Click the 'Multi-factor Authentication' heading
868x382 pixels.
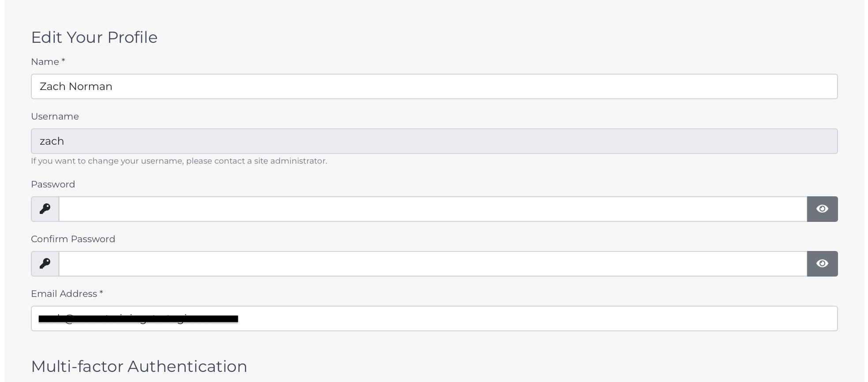[x=139, y=367]
